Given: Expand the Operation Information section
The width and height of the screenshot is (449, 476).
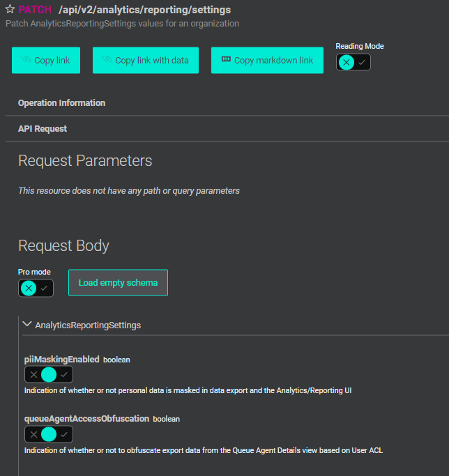Looking at the screenshot, I should click(61, 103).
